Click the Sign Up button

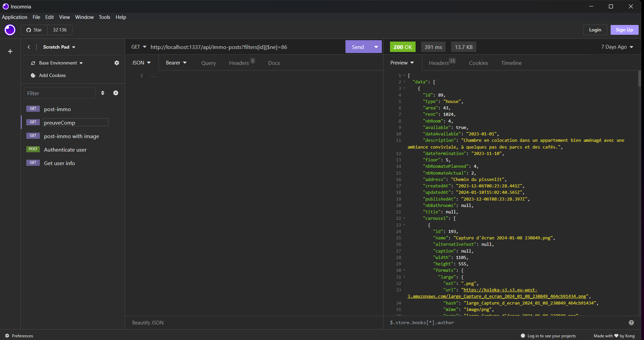624,30
